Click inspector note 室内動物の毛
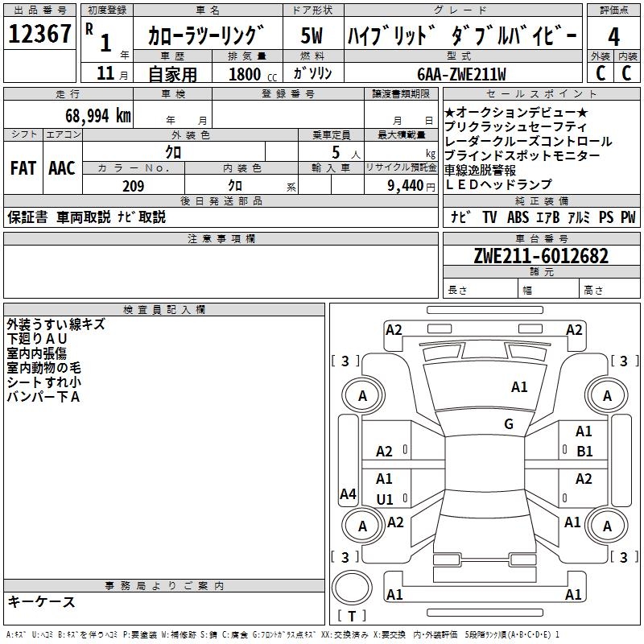This screenshot has height=644, width=644. coord(44,367)
